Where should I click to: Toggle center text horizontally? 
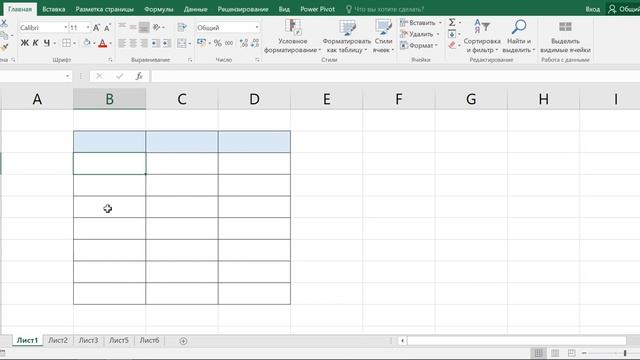(133, 43)
